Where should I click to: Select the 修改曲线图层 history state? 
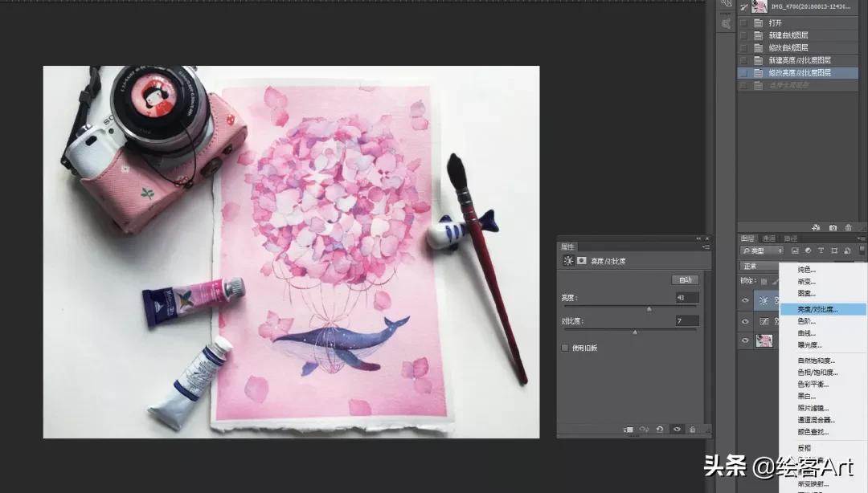[x=798, y=47]
